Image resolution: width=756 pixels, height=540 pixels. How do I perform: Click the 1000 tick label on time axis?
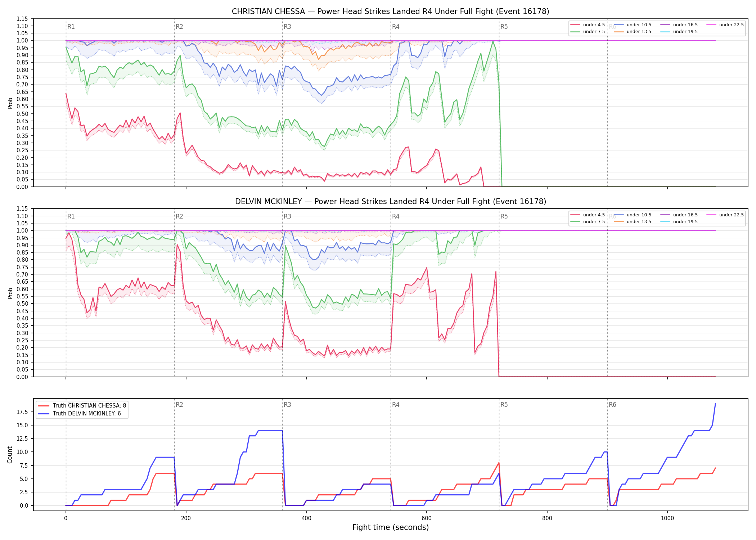point(667,518)
